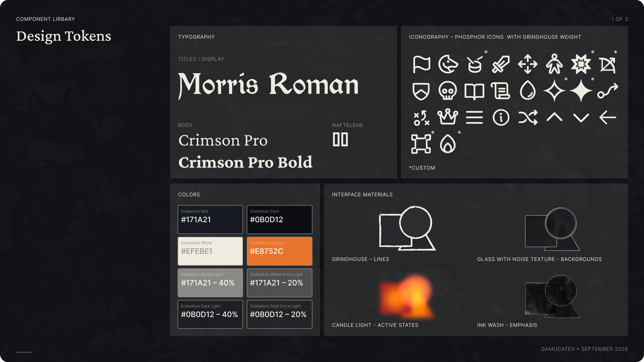
Task: Click the Candle Light glowing material thumbnail
Action: [407, 297]
